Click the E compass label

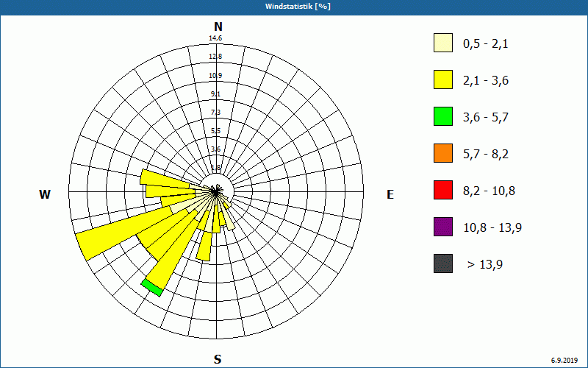click(390, 194)
